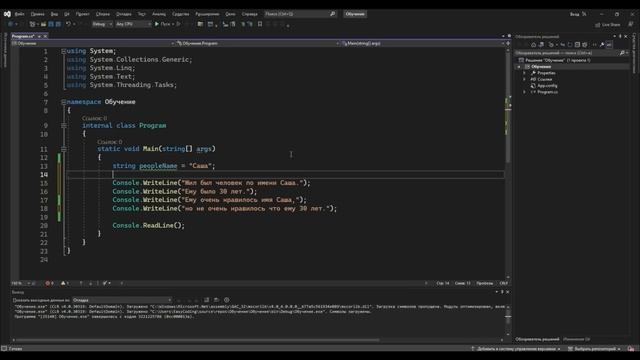Click the Switch Views icon in Solution Explorer

[542, 44]
